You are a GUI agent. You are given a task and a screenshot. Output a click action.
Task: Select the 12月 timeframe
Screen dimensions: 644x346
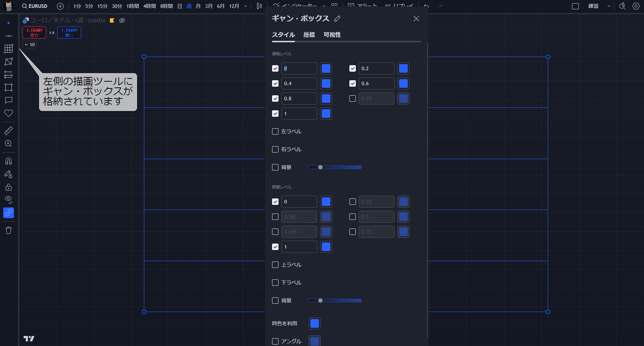(234, 6)
